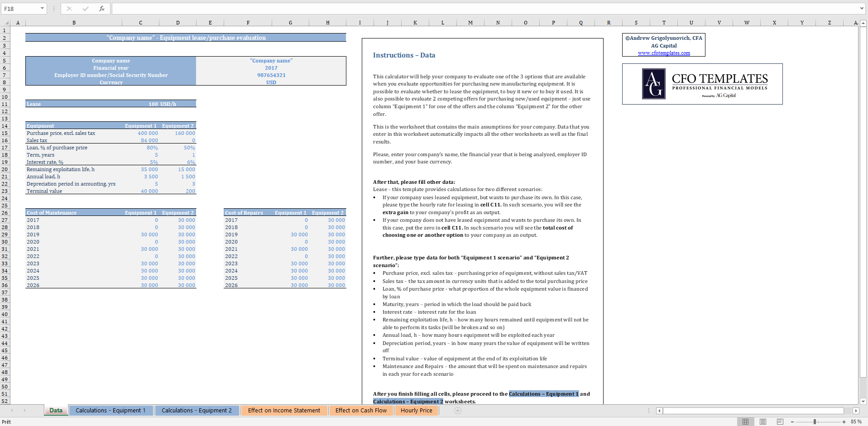Click horizontal scrollbar left arrow

click(659, 411)
